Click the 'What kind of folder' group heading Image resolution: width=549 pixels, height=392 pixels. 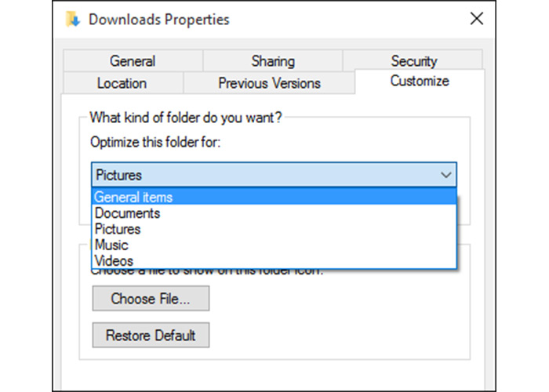[x=185, y=118]
